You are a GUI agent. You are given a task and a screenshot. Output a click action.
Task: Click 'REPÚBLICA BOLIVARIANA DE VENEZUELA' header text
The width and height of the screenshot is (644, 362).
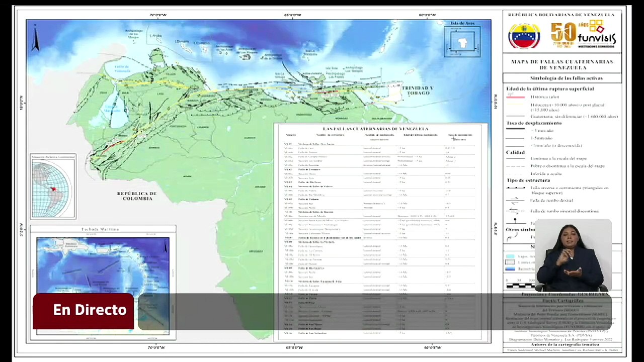[x=561, y=15]
